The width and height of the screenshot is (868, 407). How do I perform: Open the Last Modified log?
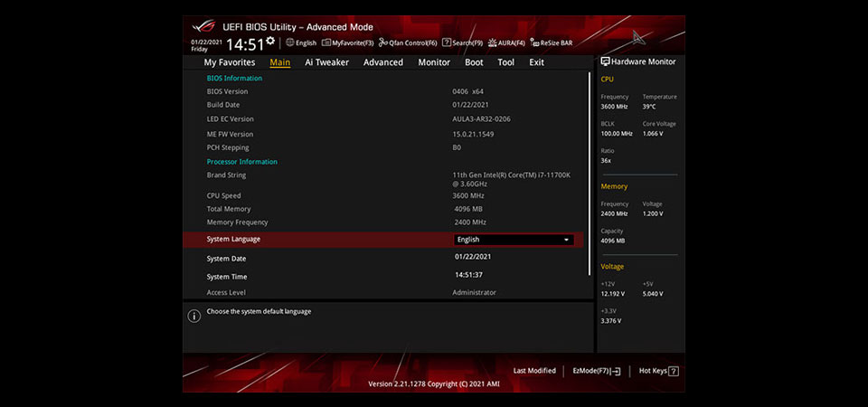(534, 371)
